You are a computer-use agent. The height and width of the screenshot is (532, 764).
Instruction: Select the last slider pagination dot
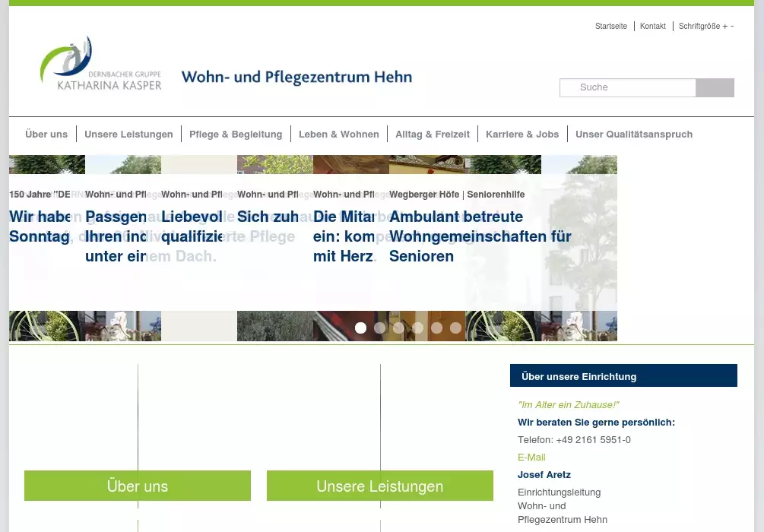tap(455, 328)
